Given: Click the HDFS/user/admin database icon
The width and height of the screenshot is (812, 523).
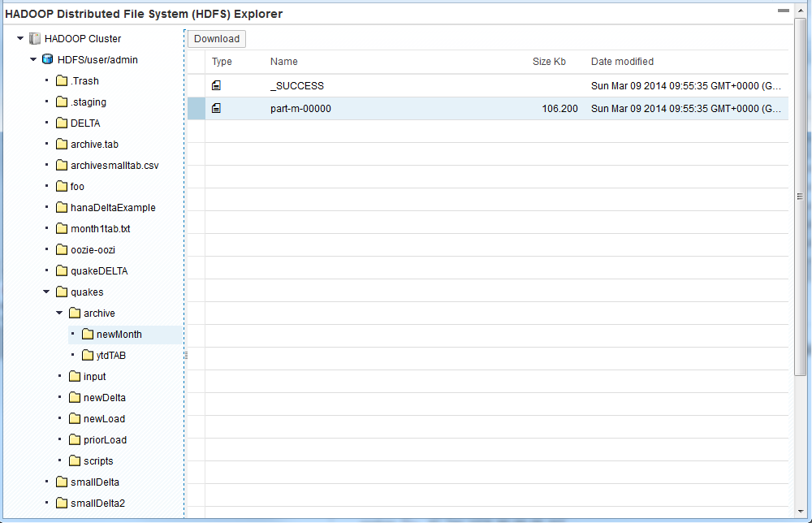Looking at the screenshot, I should [48, 59].
